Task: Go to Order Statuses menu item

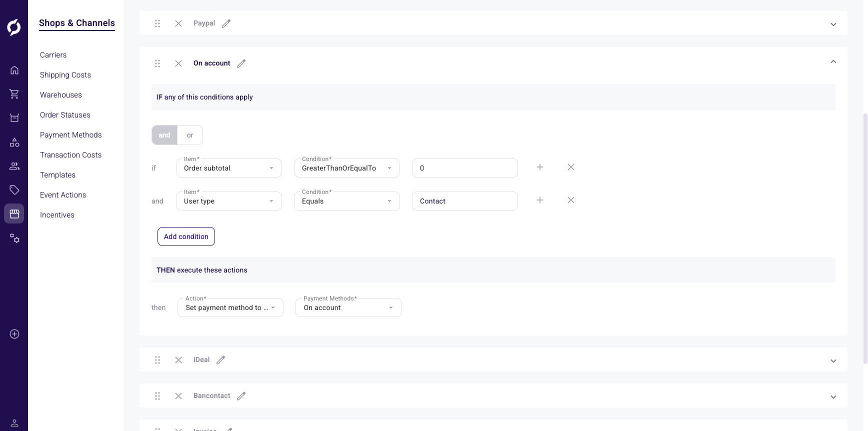Action: pyautogui.click(x=65, y=115)
